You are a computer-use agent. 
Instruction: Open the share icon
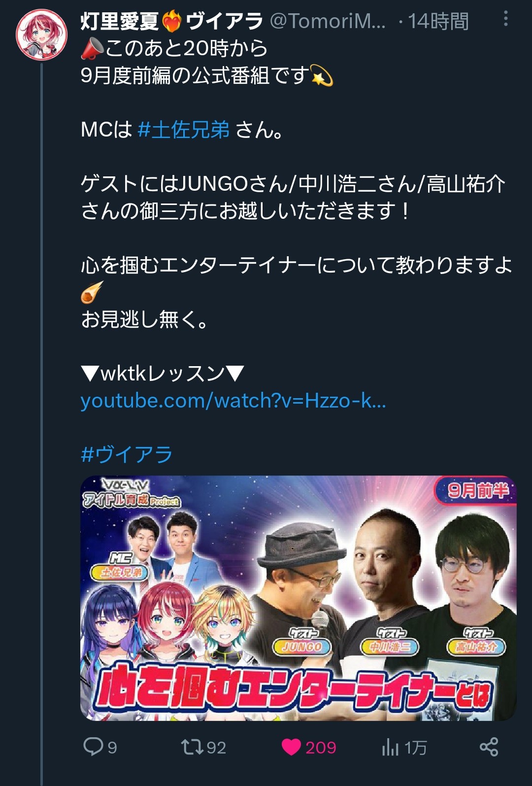[489, 747]
